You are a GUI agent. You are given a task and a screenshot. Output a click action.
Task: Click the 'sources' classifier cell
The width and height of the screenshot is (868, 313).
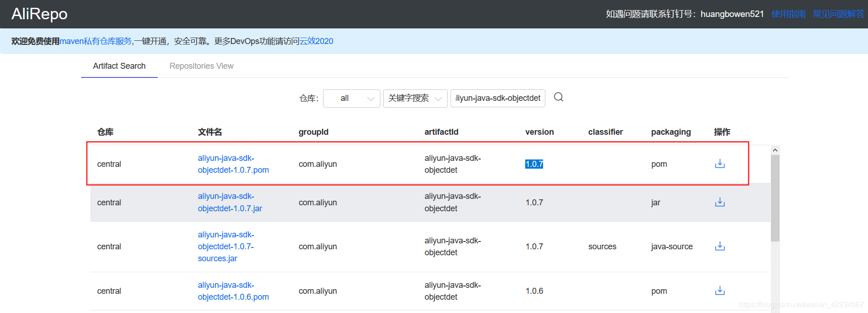tap(602, 247)
